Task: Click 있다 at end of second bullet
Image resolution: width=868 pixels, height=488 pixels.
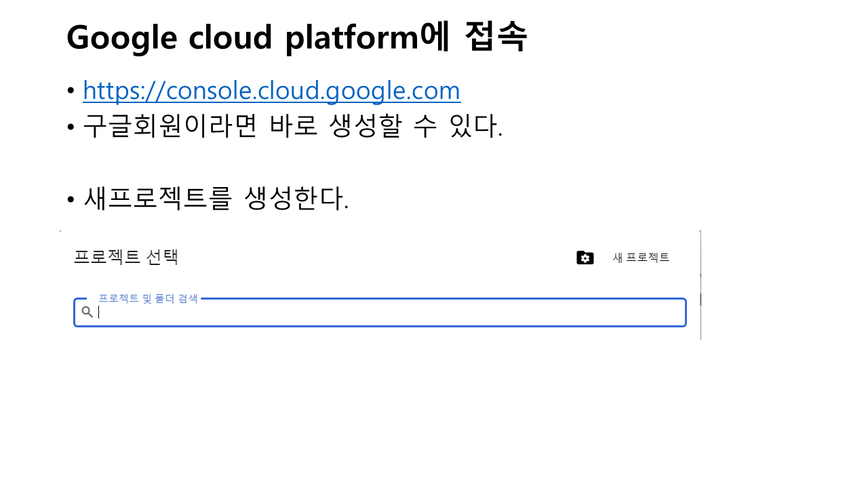Action: tap(475, 126)
